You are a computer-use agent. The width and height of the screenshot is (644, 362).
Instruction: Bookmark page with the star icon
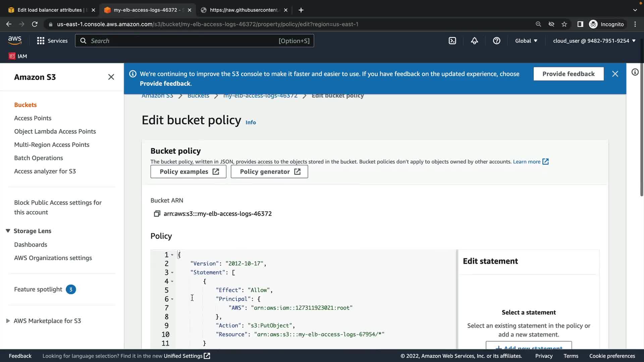[x=564, y=24]
